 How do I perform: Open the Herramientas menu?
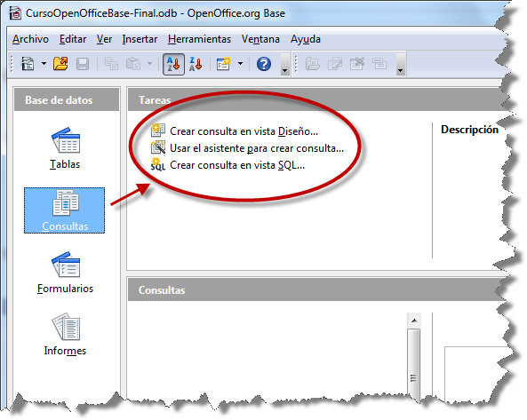(x=199, y=39)
